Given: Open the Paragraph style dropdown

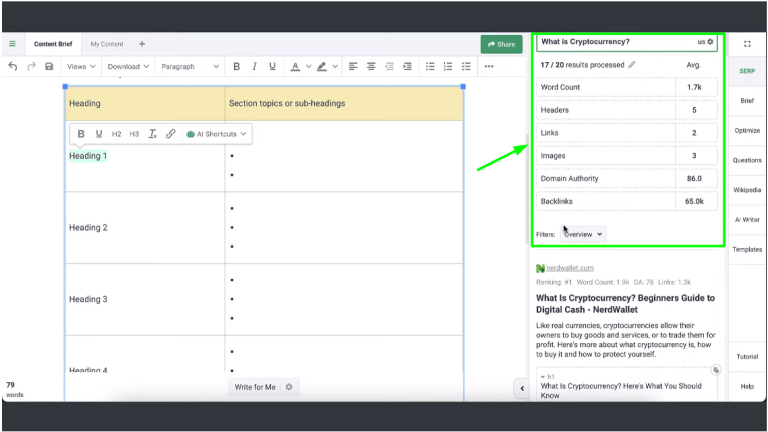Looking at the screenshot, I should (190, 66).
